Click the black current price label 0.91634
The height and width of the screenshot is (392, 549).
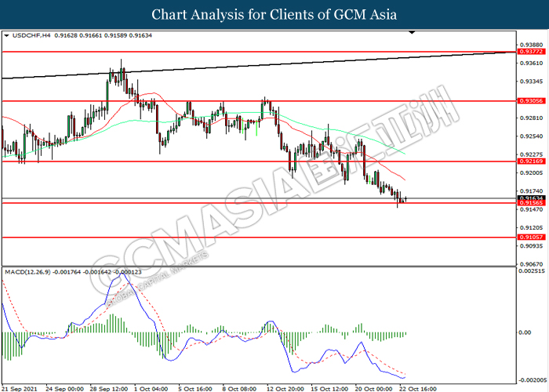click(531, 198)
